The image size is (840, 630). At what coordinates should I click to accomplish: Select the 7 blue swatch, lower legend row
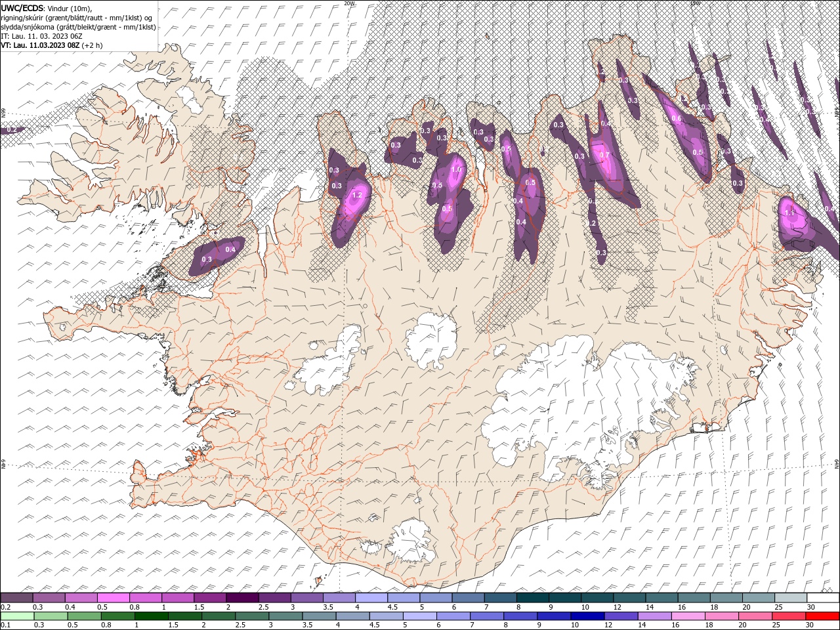(486, 616)
